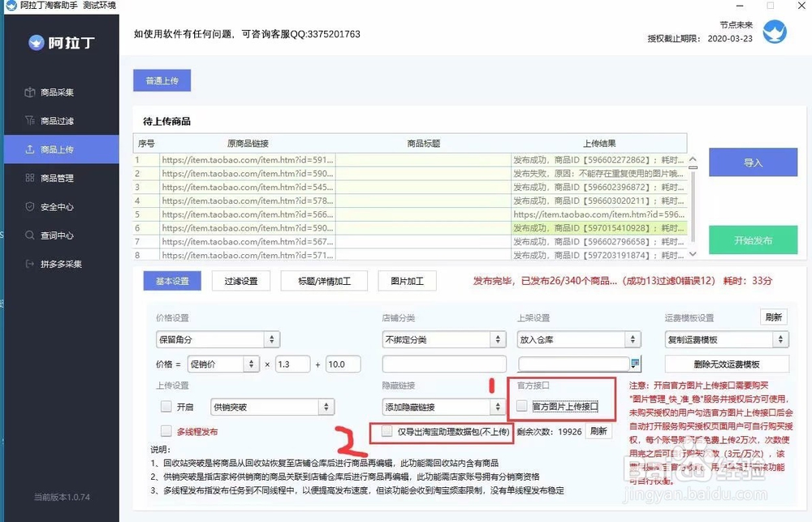This screenshot has height=522, width=812.
Task: Click the price multiplier field showing 1.3
Action: pos(292,364)
